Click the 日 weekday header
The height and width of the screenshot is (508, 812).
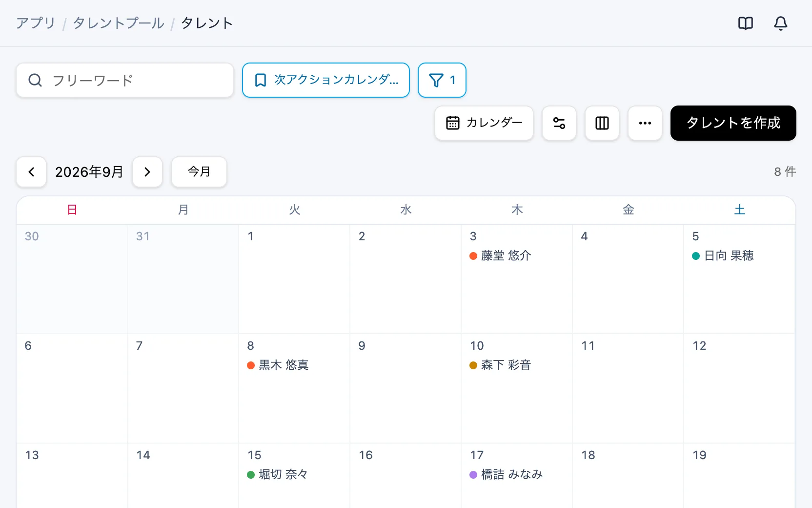[x=72, y=210]
